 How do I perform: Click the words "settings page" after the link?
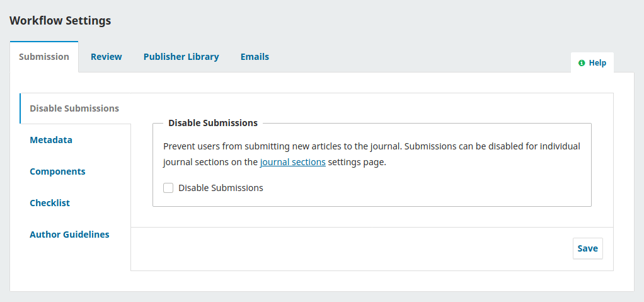coord(357,162)
